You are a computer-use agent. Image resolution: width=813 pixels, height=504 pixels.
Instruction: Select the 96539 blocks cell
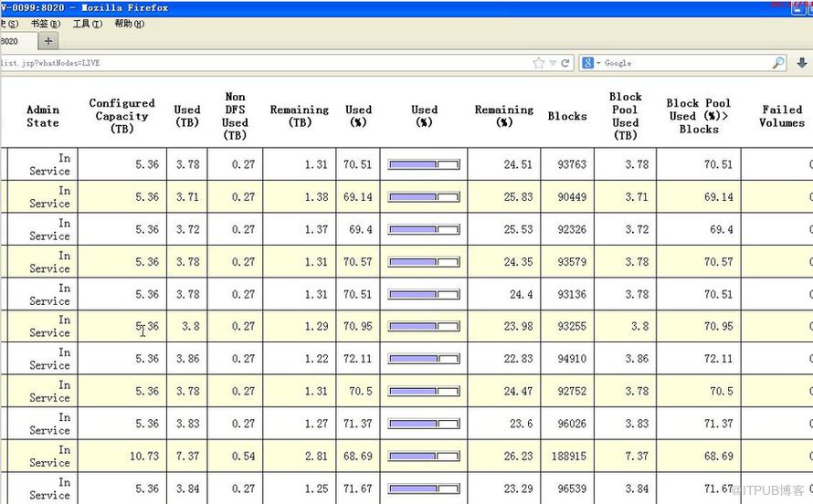[567, 488]
